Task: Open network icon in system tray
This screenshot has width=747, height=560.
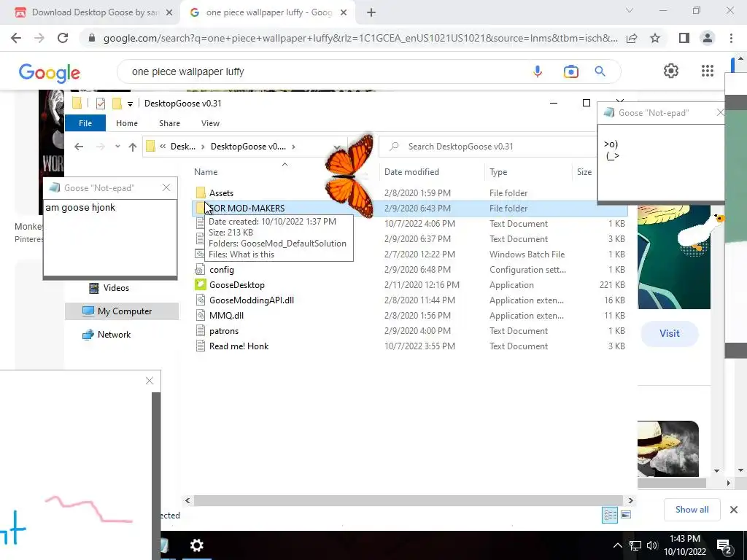Action: coord(635,545)
